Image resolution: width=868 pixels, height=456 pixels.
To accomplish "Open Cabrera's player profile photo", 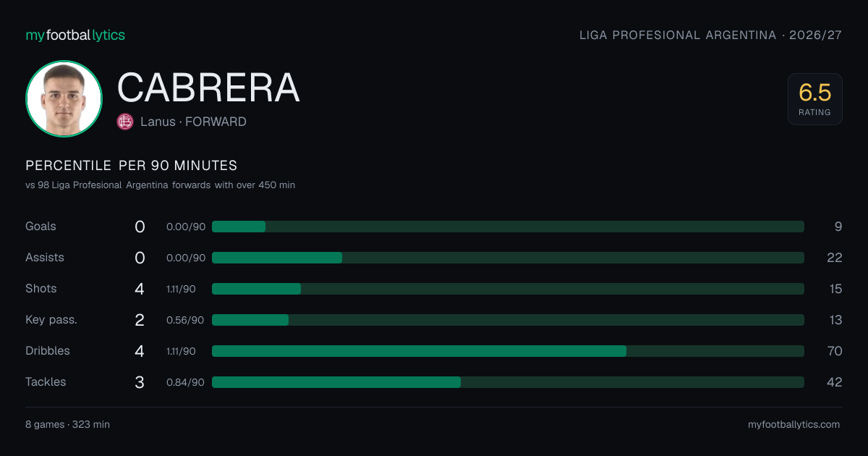I will tap(64, 98).
